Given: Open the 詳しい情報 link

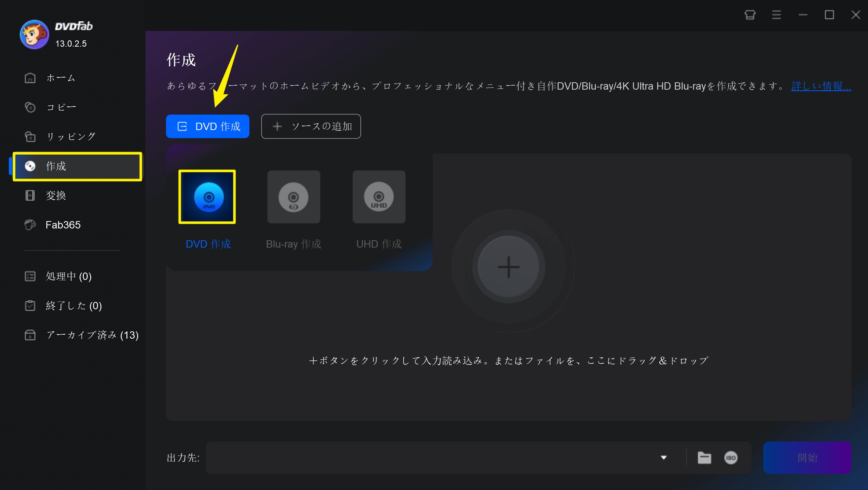Looking at the screenshot, I should click(x=821, y=86).
